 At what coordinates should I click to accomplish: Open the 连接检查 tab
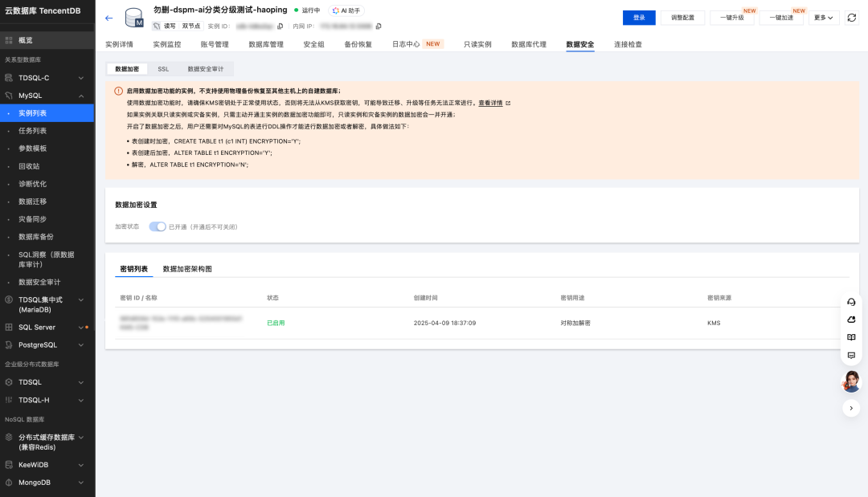(628, 44)
